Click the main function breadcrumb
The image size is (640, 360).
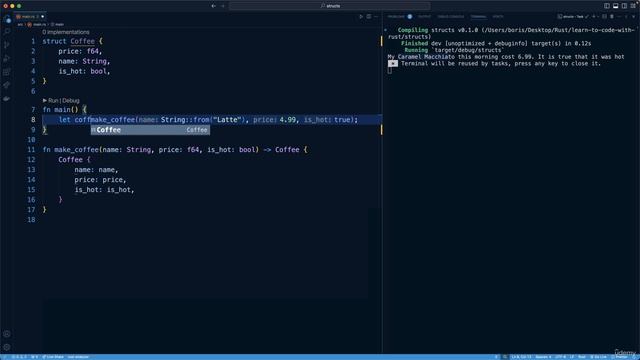pos(58,24)
